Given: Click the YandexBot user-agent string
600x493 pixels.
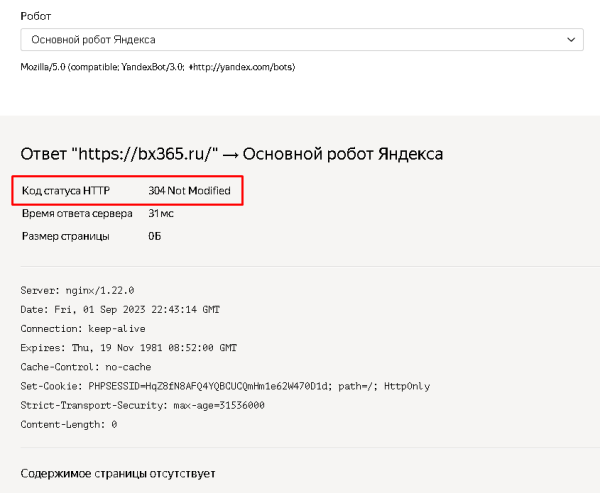Looking at the screenshot, I should [158, 67].
